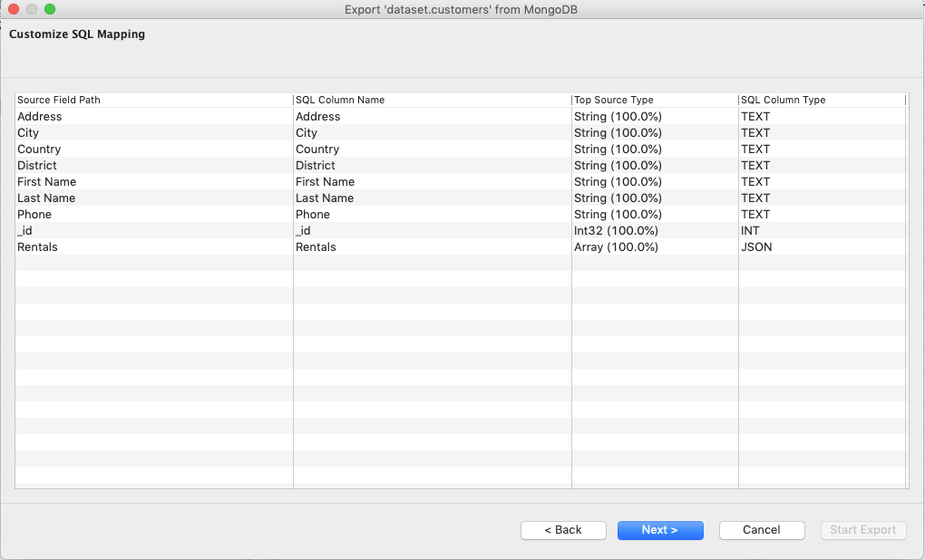Image resolution: width=925 pixels, height=560 pixels.
Task: Click Int32 (100.0%) source type cell
Action: pyautogui.click(x=655, y=230)
